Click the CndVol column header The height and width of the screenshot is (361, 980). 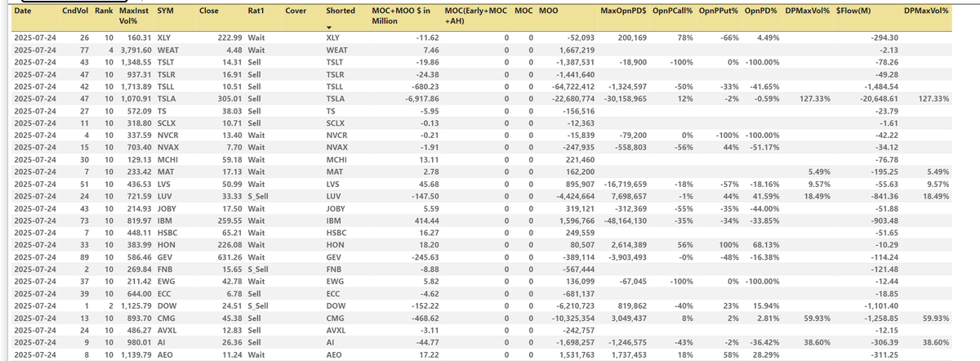coord(75,11)
